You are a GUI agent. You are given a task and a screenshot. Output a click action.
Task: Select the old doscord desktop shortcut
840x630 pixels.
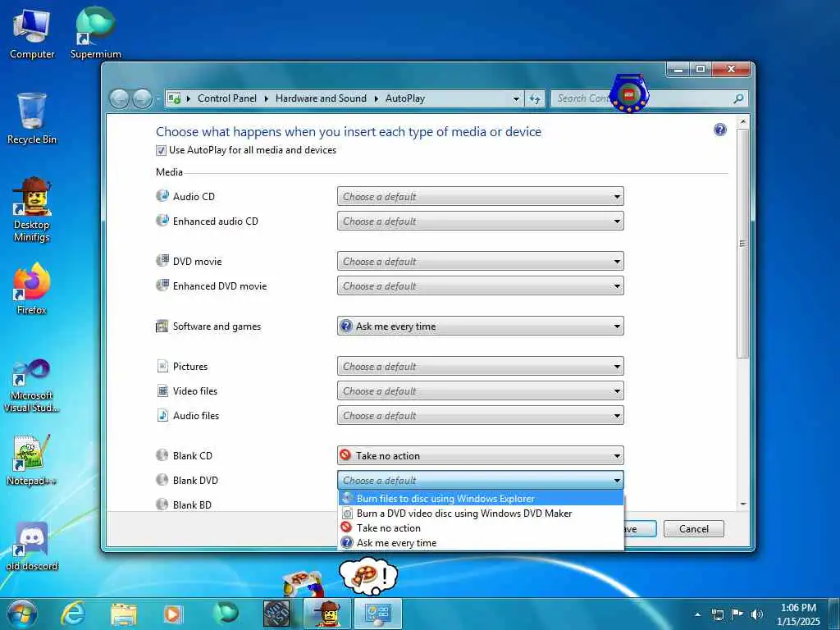coord(32,546)
